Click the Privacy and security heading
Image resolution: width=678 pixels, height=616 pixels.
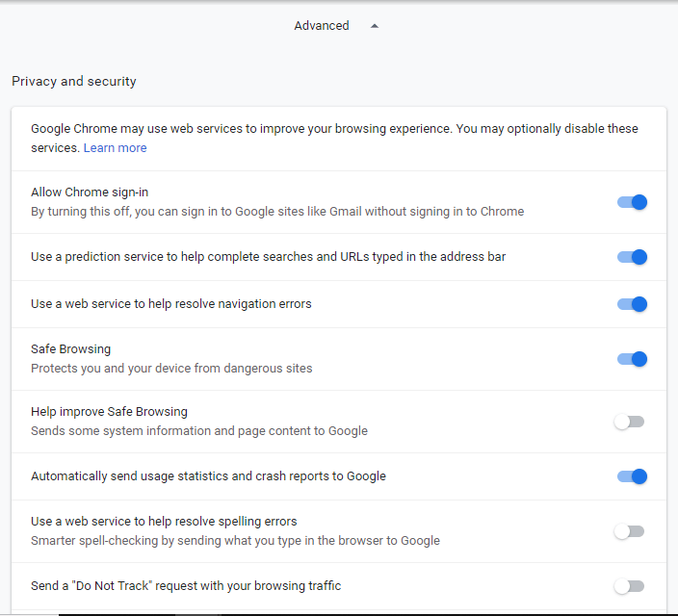tap(74, 82)
